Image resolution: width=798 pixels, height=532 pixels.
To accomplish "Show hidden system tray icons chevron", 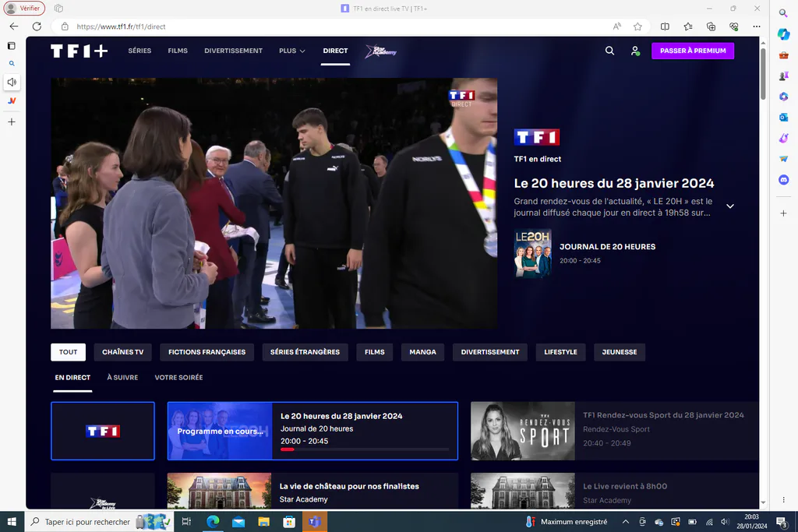I will point(626,522).
